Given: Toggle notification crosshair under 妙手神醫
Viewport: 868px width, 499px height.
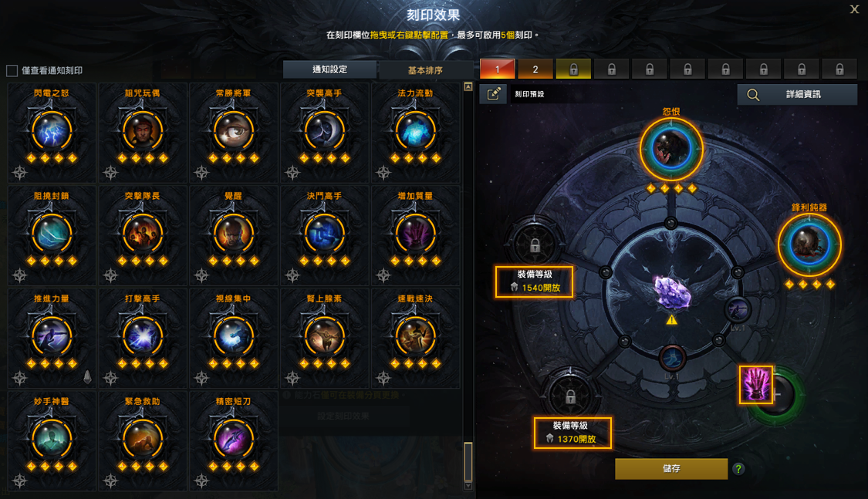Looking at the screenshot, I should [x=19, y=480].
